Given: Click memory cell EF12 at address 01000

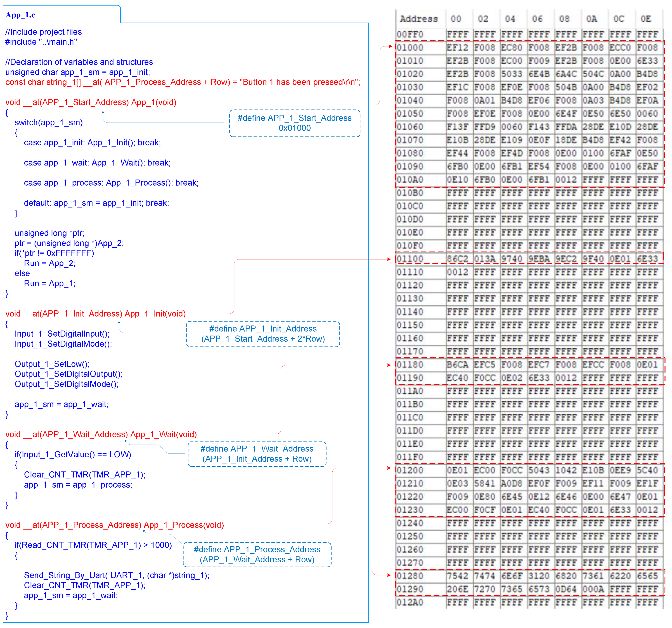Looking at the screenshot, I should click(457, 48).
